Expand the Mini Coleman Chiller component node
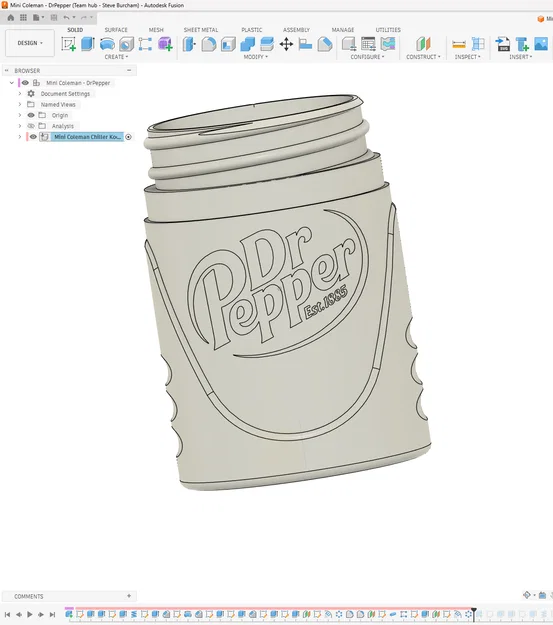This screenshot has height=625, width=553. [20, 137]
